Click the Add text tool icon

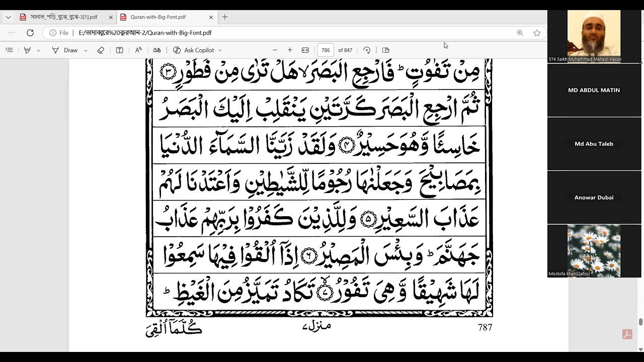[x=119, y=50]
